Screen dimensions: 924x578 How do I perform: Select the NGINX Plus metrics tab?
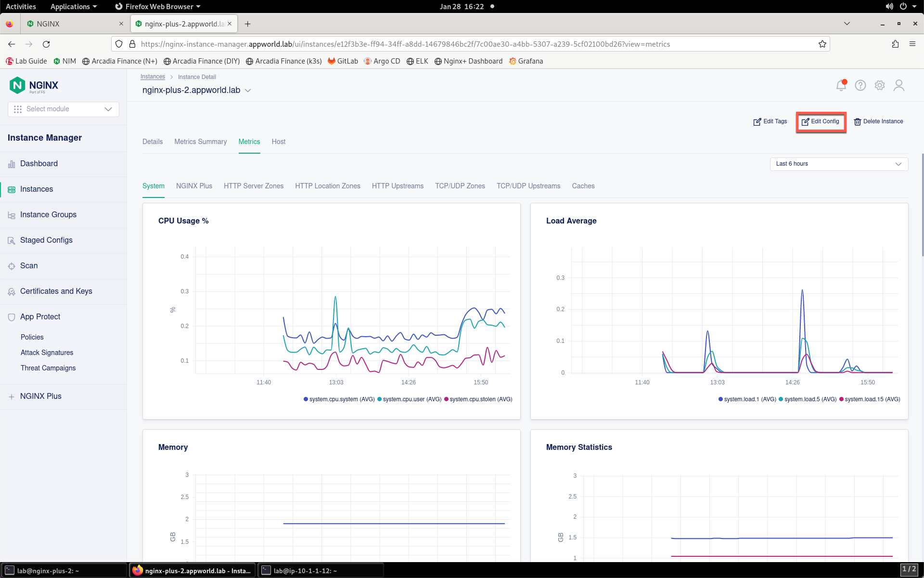(194, 186)
